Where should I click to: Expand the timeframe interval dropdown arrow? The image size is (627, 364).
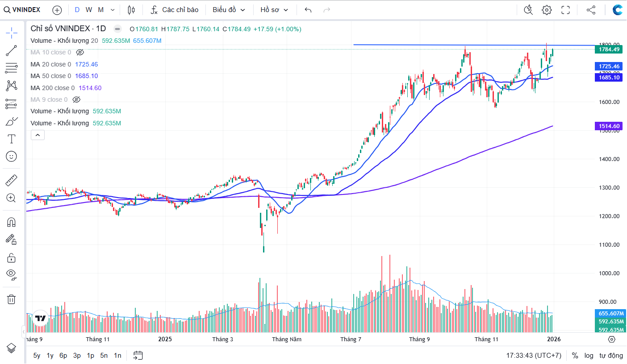(113, 10)
